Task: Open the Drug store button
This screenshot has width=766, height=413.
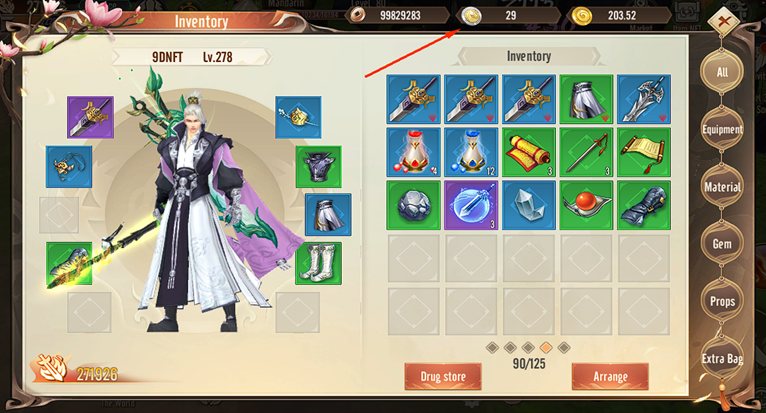Action: [x=443, y=376]
